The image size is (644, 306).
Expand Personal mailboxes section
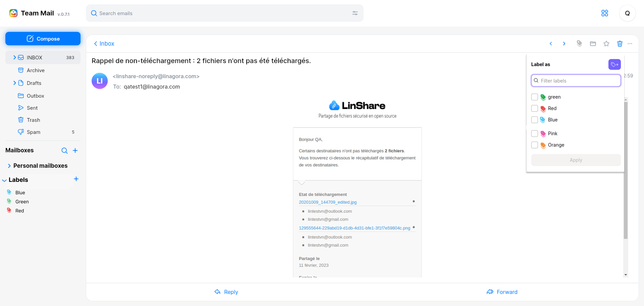coord(9,166)
